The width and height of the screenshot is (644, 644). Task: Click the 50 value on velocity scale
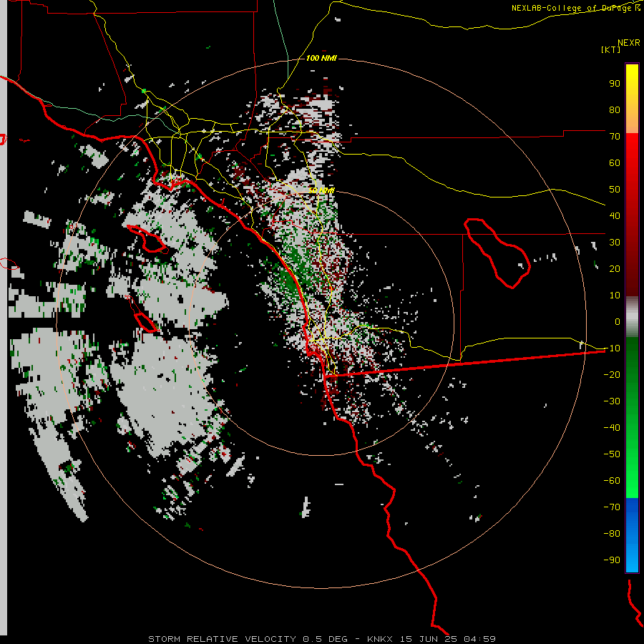[615, 190]
